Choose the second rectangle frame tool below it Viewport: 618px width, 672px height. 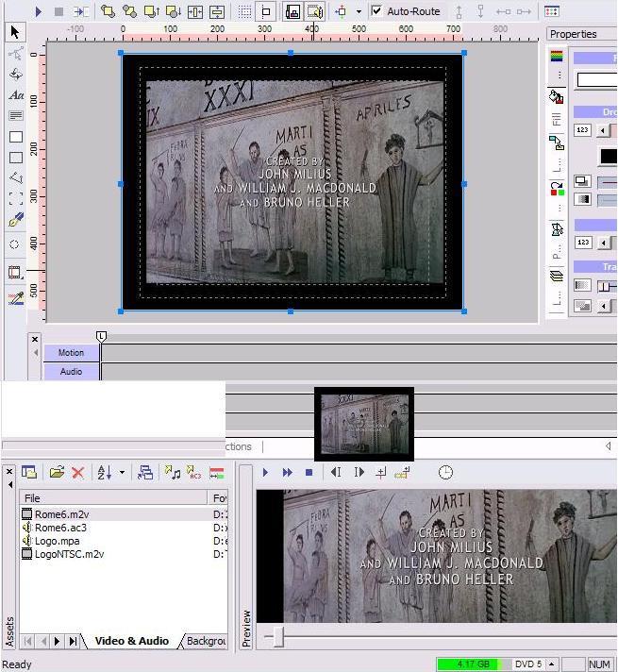tap(16, 158)
